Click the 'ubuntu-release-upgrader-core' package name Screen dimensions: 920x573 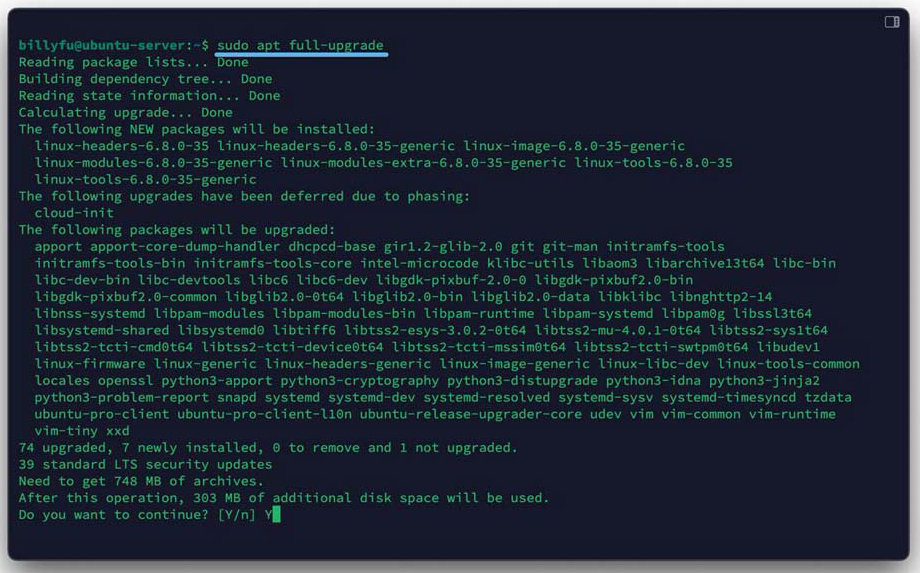[470, 414]
